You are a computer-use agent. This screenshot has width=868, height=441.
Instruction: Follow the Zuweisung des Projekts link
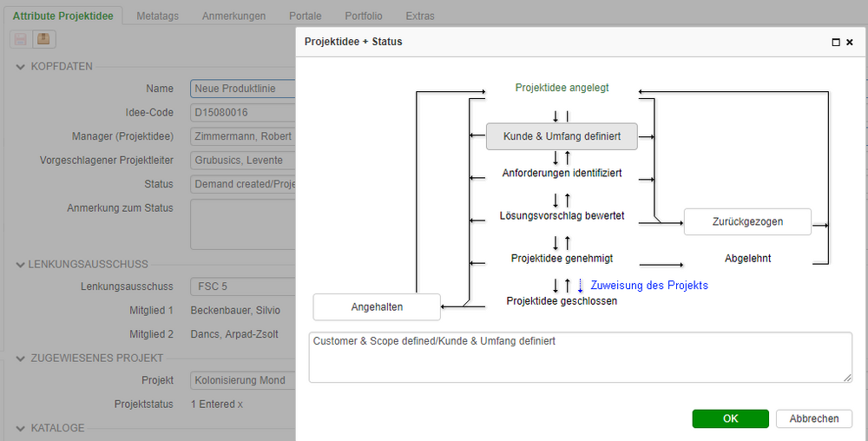[649, 285]
